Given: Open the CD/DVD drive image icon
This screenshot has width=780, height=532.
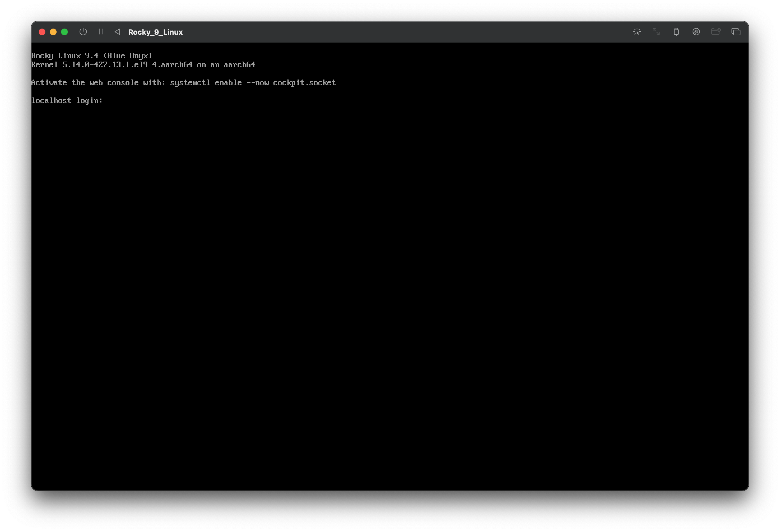Looking at the screenshot, I should [x=696, y=32].
